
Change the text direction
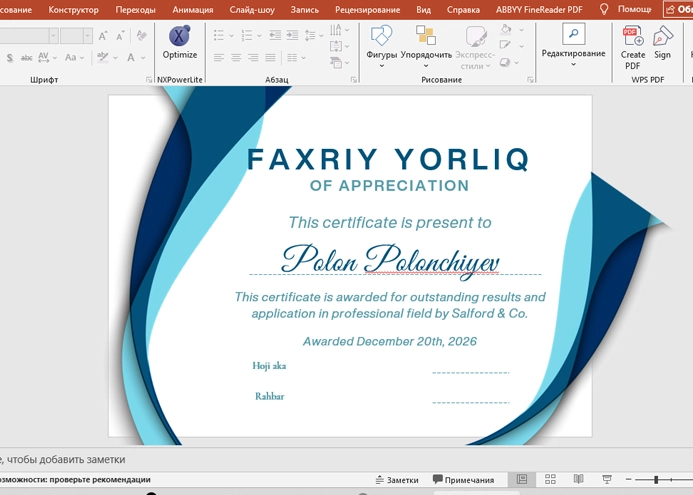[x=339, y=30]
